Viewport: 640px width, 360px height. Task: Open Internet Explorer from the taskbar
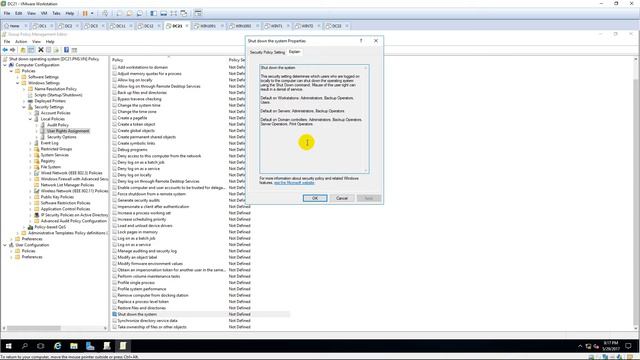tap(58, 346)
